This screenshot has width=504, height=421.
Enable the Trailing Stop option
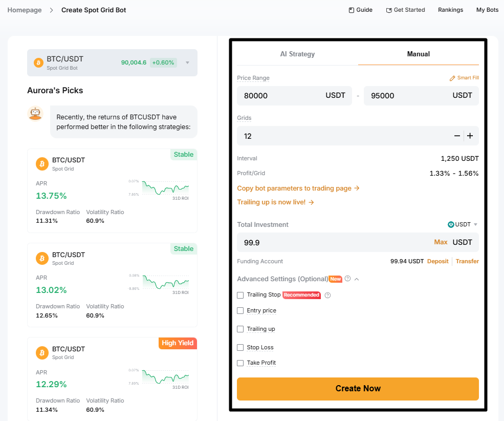coord(240,295)
